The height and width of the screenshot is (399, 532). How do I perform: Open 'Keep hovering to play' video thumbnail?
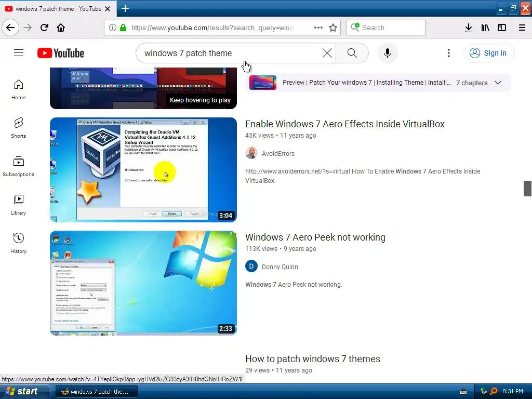click(x=143, y=88)
